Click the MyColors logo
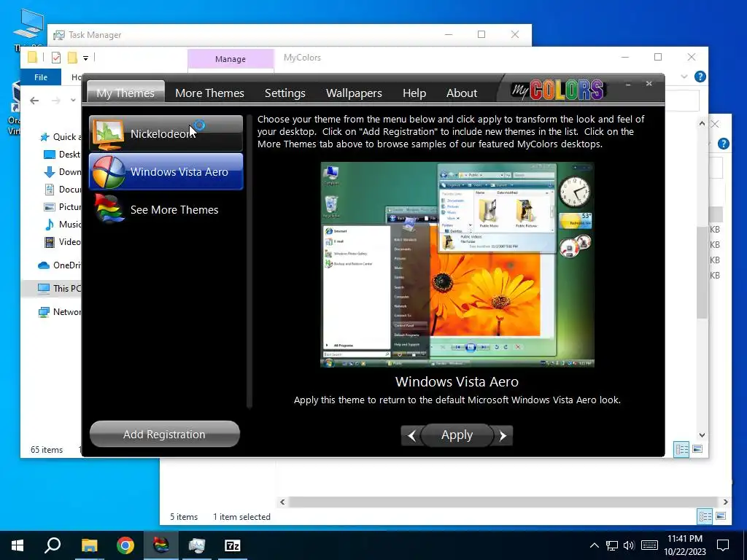Image resolution: width=747 pixels, height=560 pixels. (557, 89)
